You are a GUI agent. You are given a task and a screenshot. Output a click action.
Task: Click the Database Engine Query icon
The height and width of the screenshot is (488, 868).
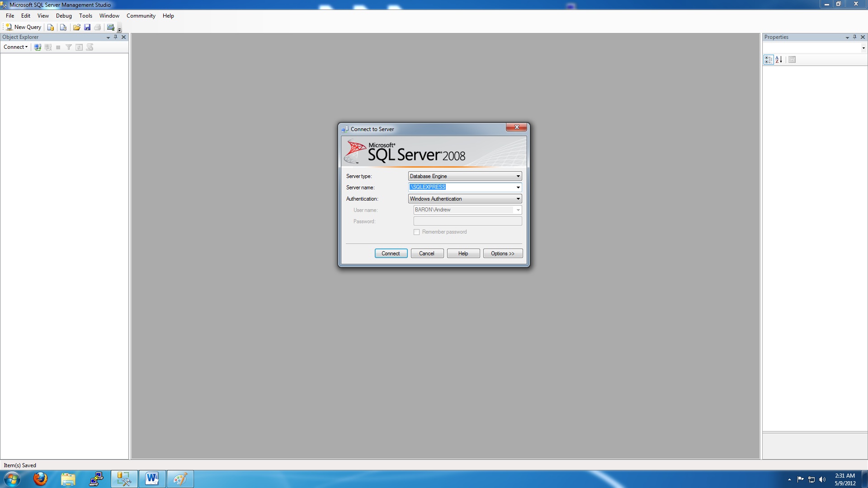click(x=51, y=27)
